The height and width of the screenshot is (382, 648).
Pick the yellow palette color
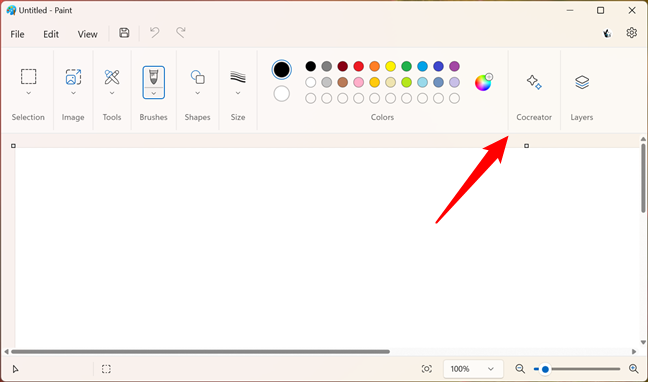point(391,66)
